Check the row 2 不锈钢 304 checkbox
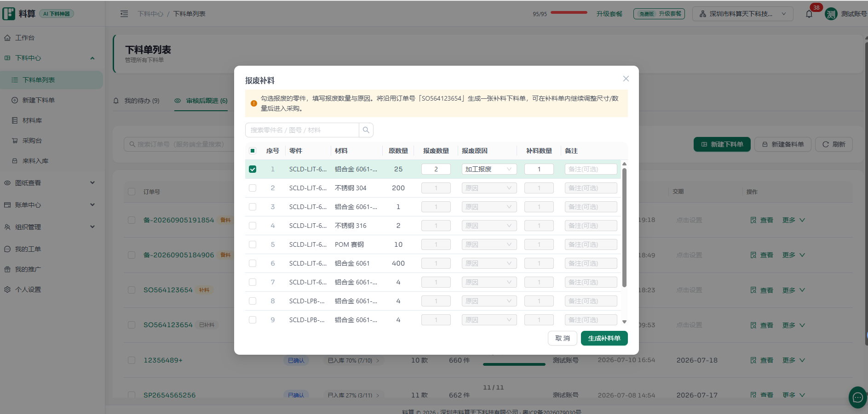 [253, 188]
